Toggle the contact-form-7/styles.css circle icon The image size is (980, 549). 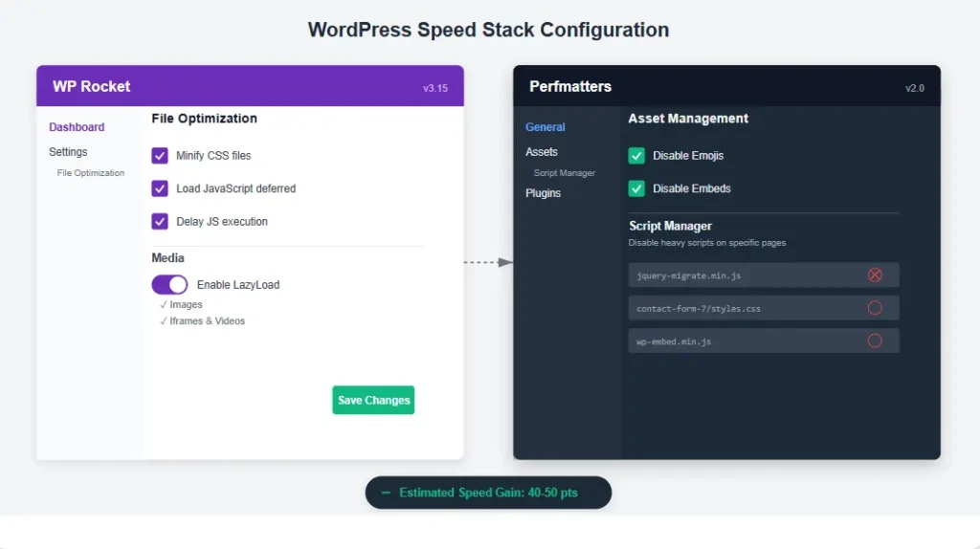pos(875,308)
